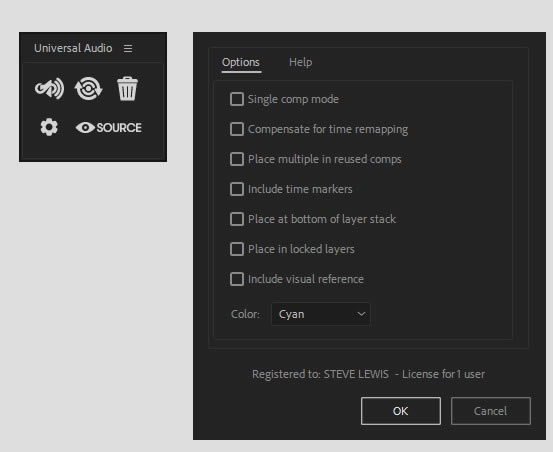Select the Options tab
Screen dimensions: 553x452
coord(241,62)
